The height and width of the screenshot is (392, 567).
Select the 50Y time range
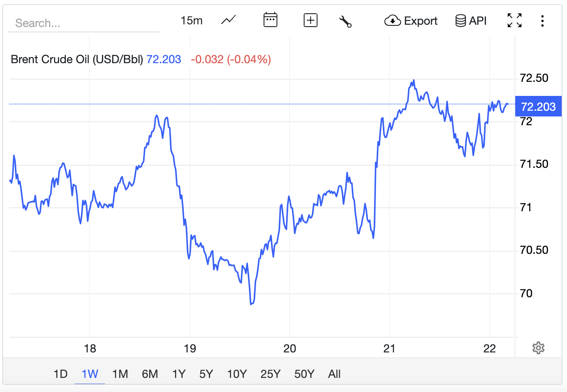[x=304, y=374]
